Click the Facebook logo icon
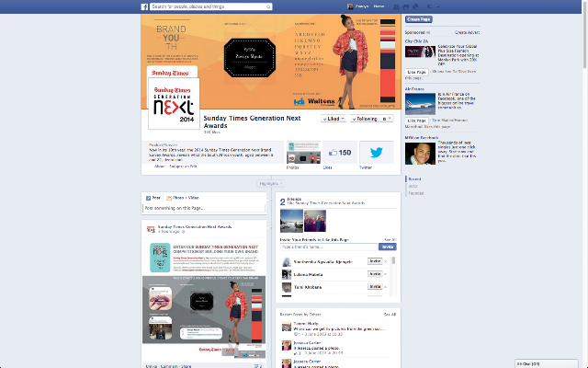The image size is (588, 368). 144,6
